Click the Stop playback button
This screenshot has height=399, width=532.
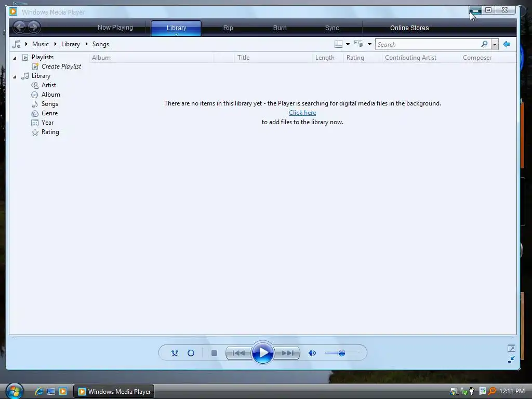(x=214, y=353)
